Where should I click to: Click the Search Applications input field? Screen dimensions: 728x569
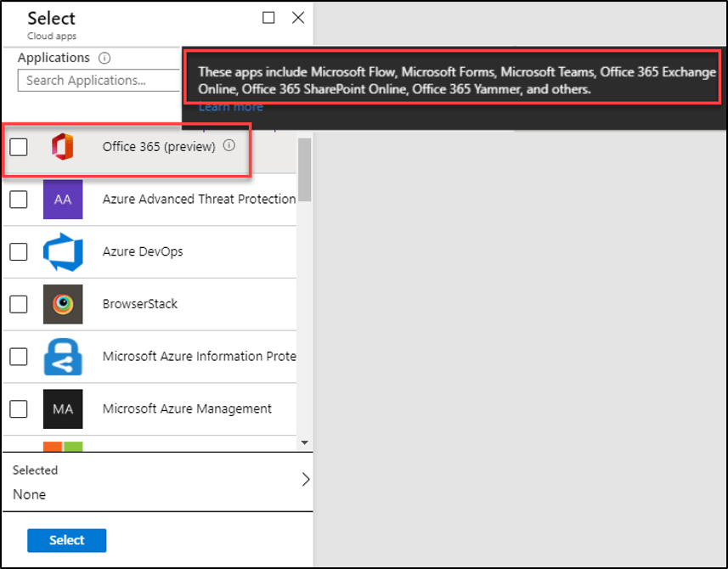click(x=98, y=81)
